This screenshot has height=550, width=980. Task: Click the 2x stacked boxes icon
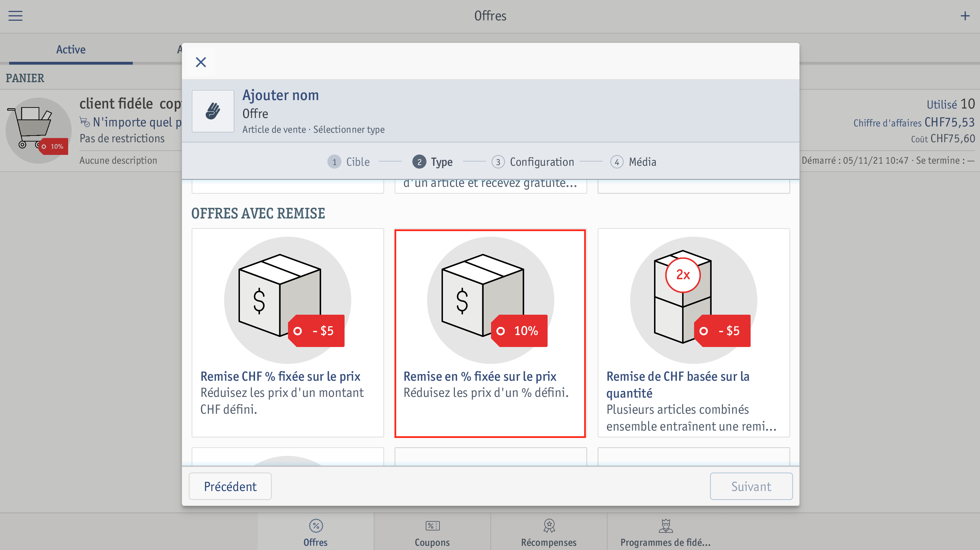click(x=693, y=300)
